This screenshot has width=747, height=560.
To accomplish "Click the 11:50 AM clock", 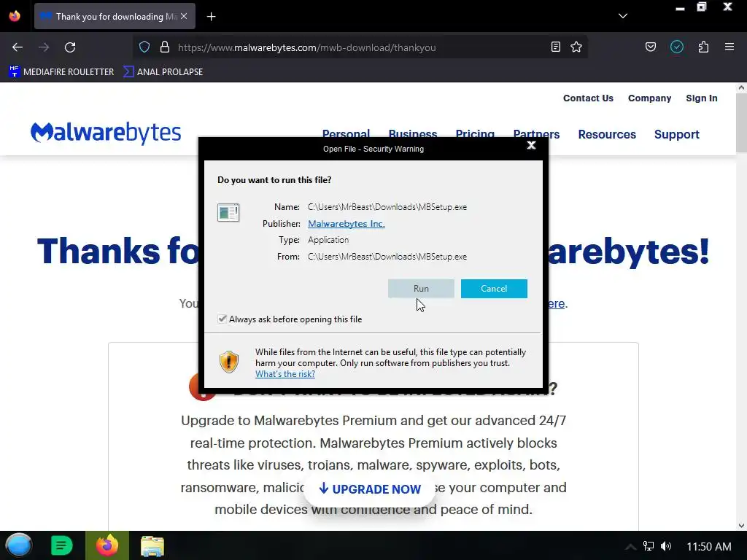I will click(x=709, y=547).
